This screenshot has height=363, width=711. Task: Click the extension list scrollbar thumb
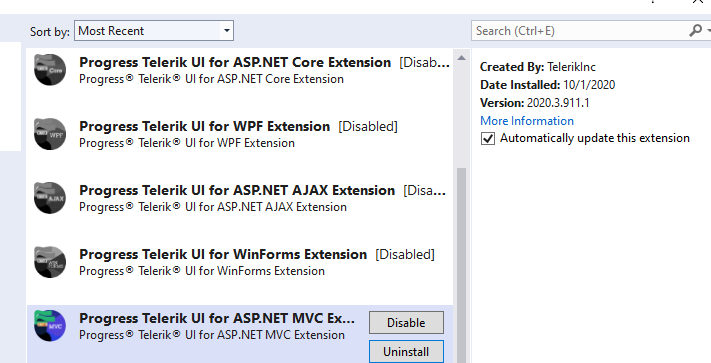(x=461, y=265)
